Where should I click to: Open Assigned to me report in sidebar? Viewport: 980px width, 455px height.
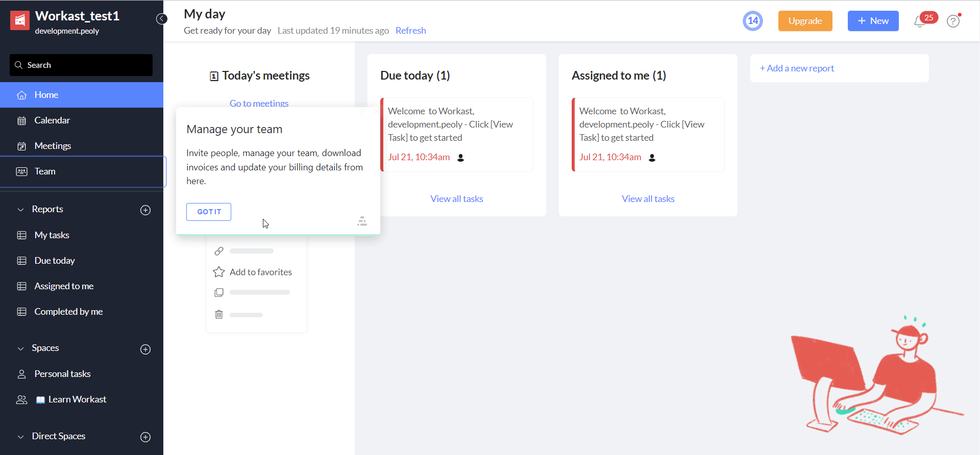click(82, 286)
